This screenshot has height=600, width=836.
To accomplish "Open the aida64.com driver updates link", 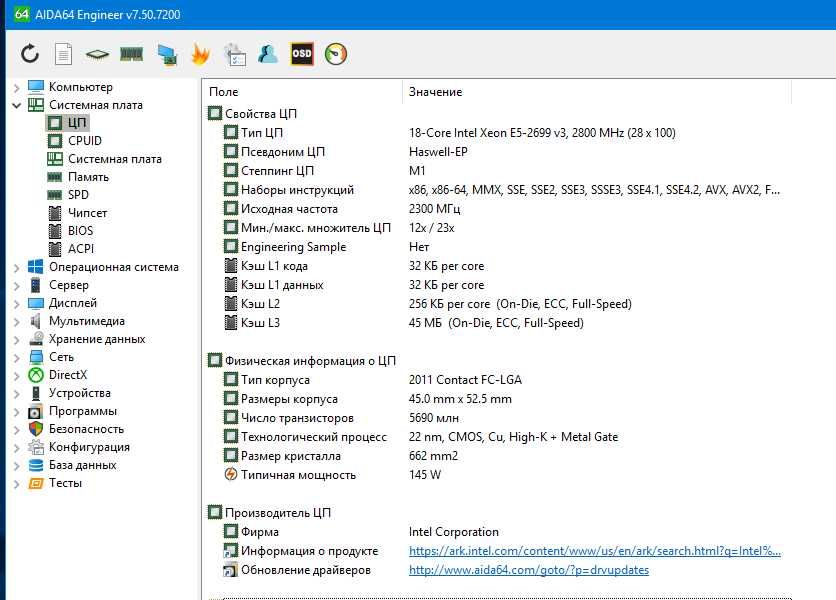I will (x=529, y=570).
